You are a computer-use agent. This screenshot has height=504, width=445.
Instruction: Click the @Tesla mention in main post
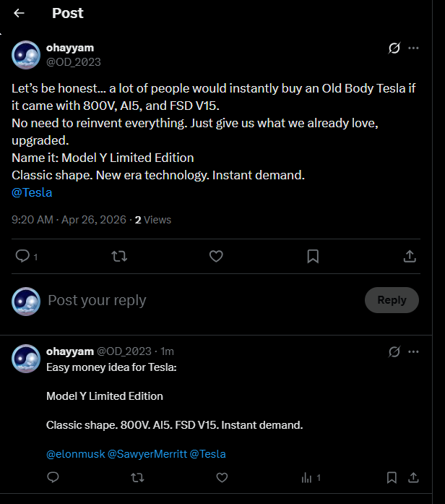coord(32,192)
